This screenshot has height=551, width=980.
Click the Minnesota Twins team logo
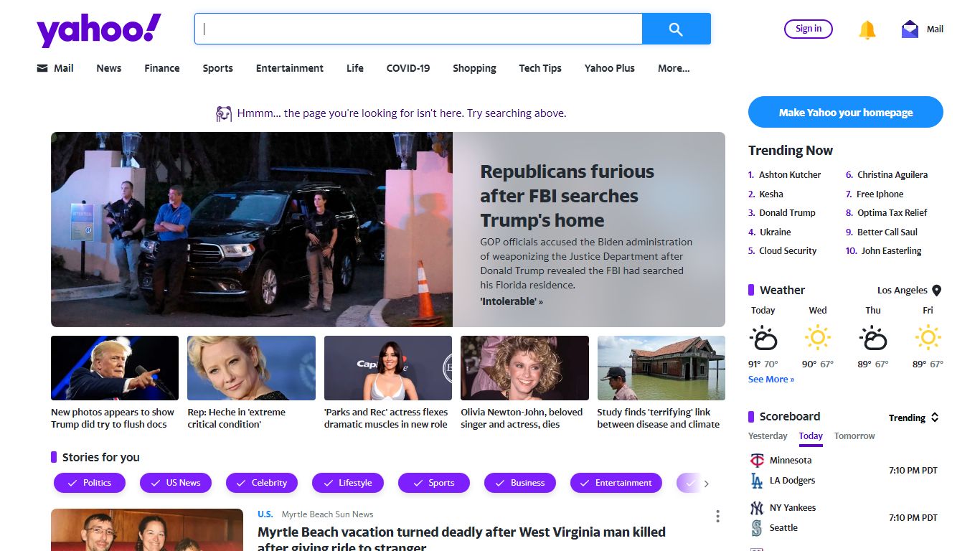[x=757, y=460]
